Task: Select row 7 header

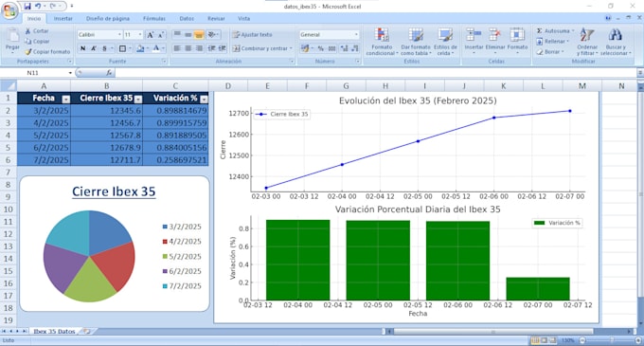Action: click(8, 173)
